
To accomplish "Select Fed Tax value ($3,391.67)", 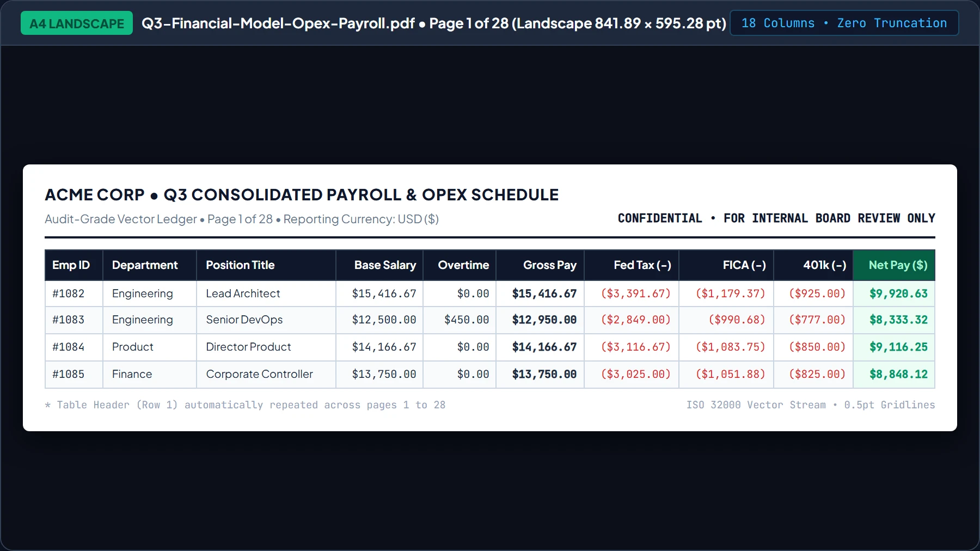I will click(x=632, y=293).
